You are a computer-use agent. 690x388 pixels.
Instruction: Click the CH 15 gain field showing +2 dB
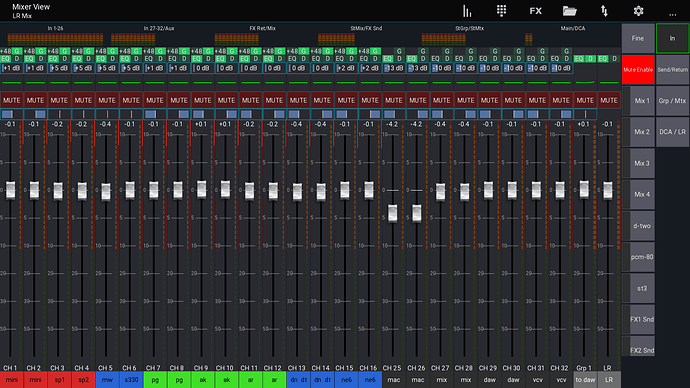[x=346, y=68]
